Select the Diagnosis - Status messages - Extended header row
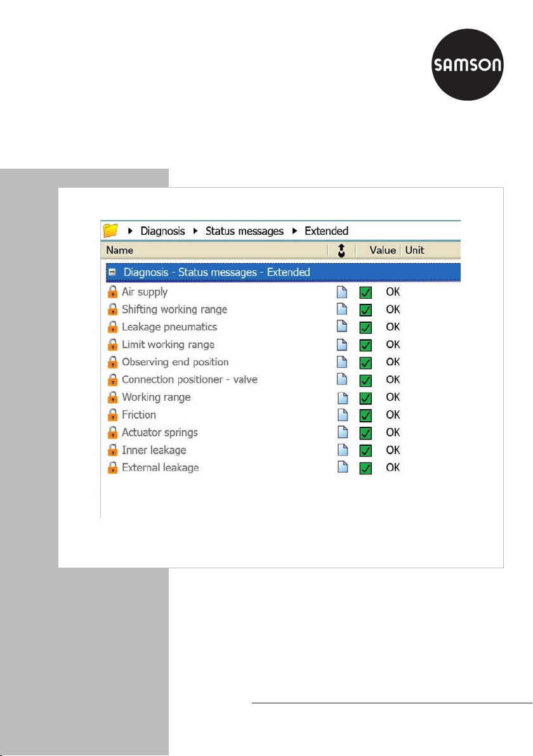 [x=283, y=272]
